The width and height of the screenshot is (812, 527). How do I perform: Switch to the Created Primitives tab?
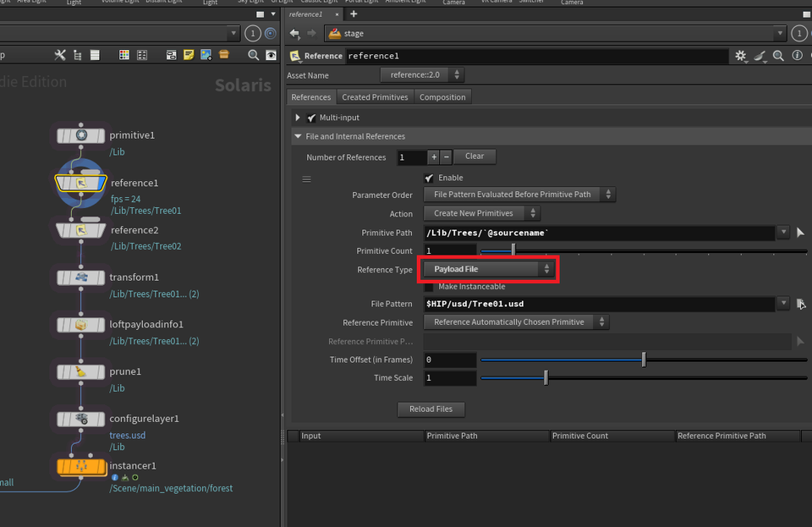click(375, 97)
